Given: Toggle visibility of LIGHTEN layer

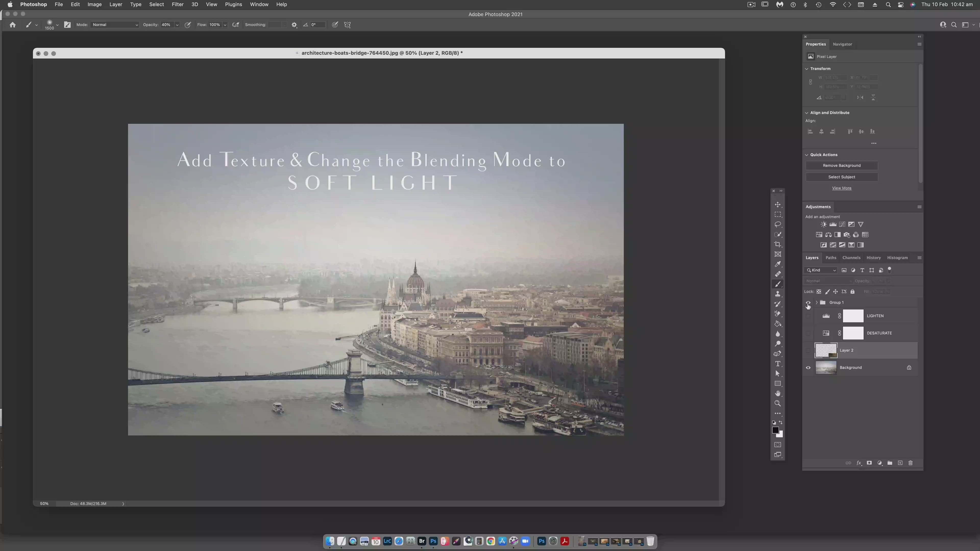Looking at the screenshot, I should pyautogui.click(x=808, y=316).
